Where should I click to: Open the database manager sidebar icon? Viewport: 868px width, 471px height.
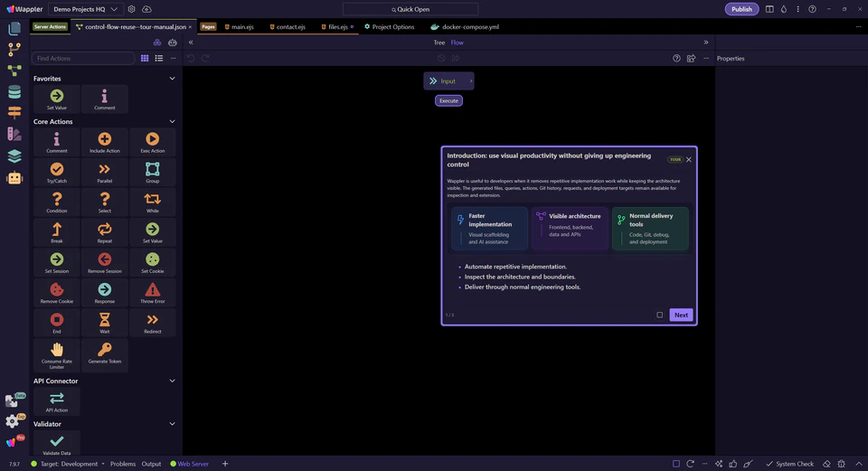[14, 92]
